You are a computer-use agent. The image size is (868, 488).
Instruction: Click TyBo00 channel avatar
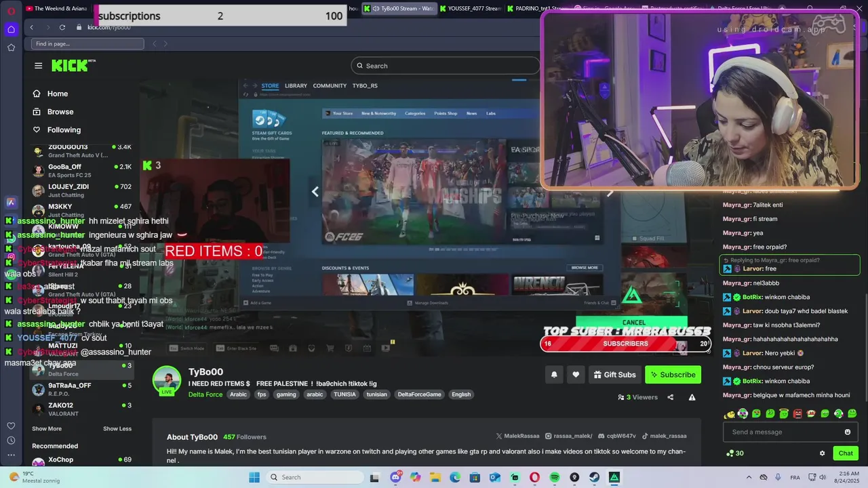167,381
